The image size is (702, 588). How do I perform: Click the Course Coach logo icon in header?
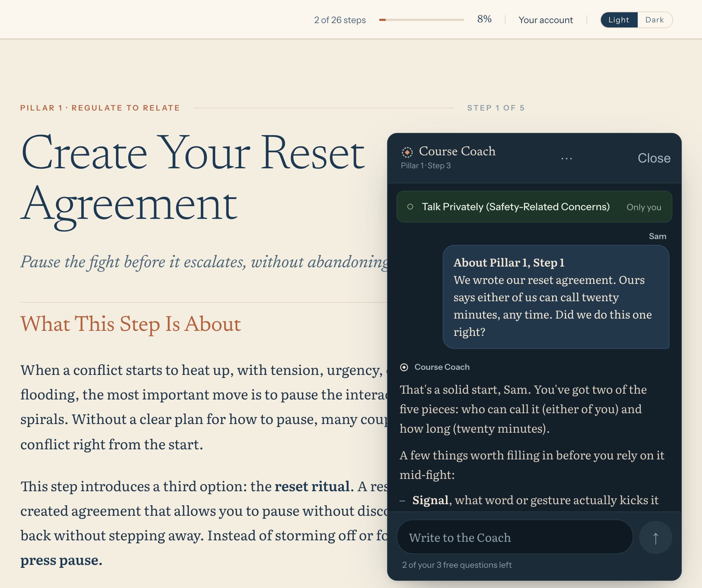click(407, 152)
